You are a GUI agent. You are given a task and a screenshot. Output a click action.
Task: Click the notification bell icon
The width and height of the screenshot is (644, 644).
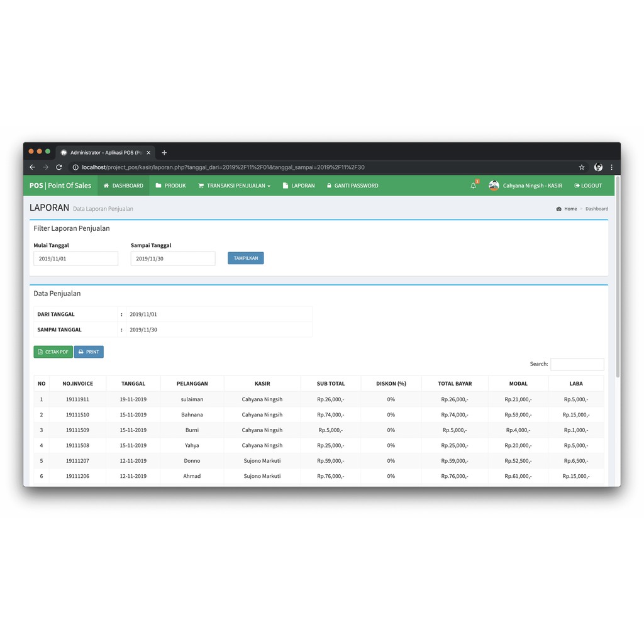[x=474, y=186]
